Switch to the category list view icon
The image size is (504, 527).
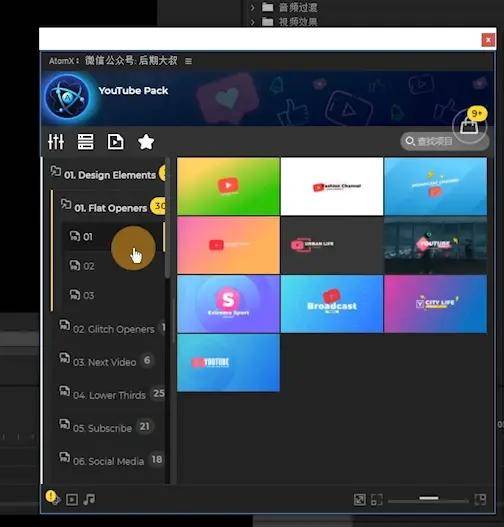pos(86,142)
